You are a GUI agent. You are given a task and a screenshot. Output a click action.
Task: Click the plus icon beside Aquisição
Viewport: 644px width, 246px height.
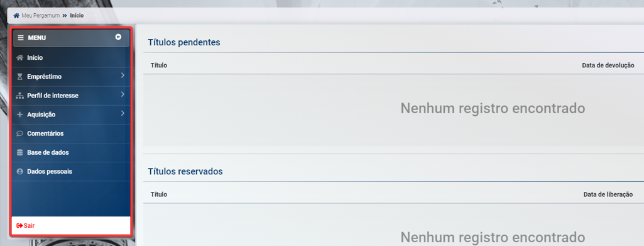point(19,115)
